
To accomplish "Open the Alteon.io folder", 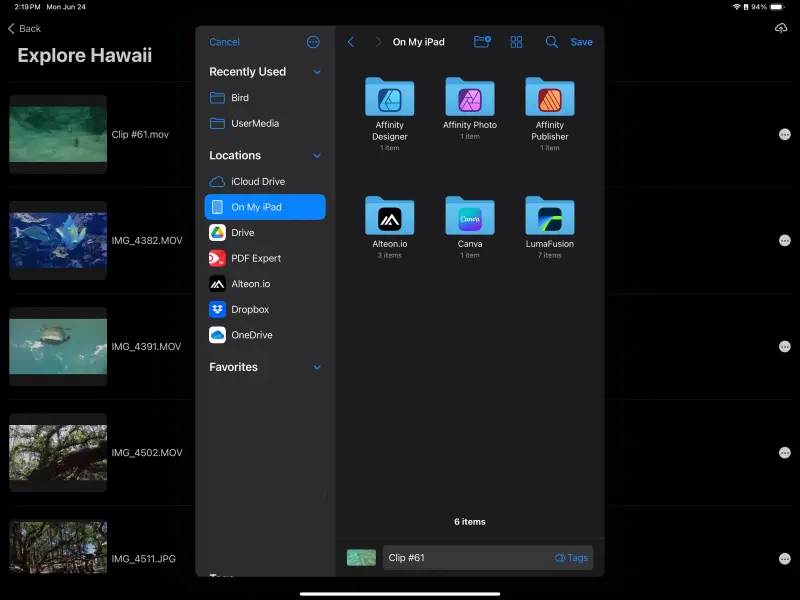I will coord(390,218).
